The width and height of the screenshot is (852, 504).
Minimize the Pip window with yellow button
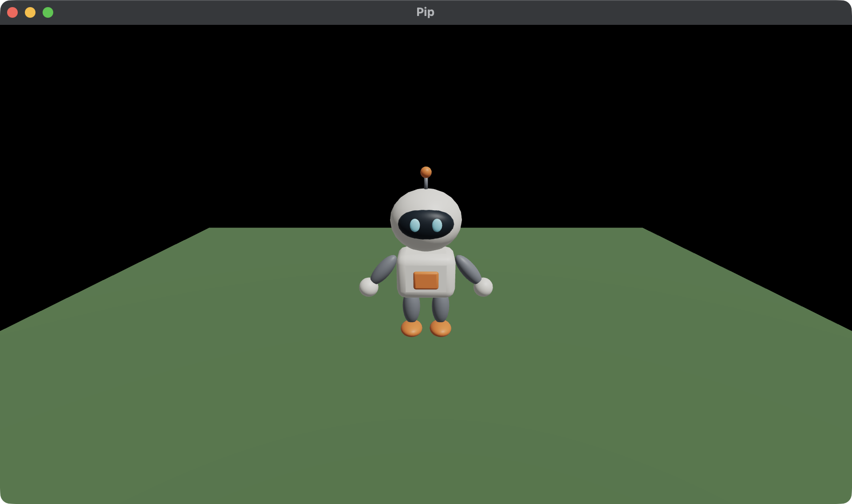(30, 12)
